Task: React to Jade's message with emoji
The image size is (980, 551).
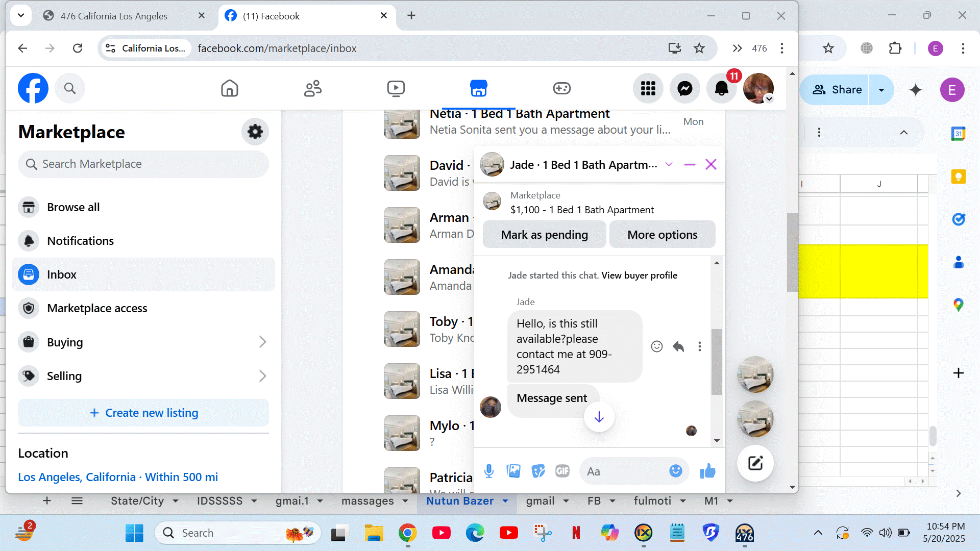Action: coord(656,347)
